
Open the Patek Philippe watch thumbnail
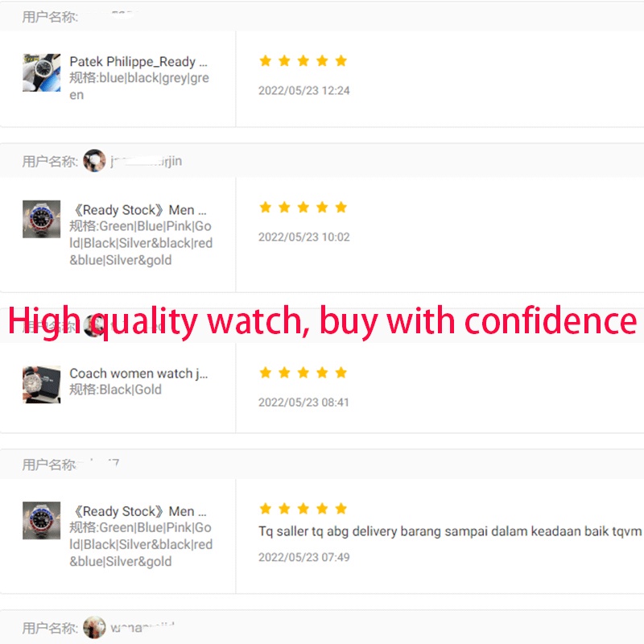coord(42,72)
